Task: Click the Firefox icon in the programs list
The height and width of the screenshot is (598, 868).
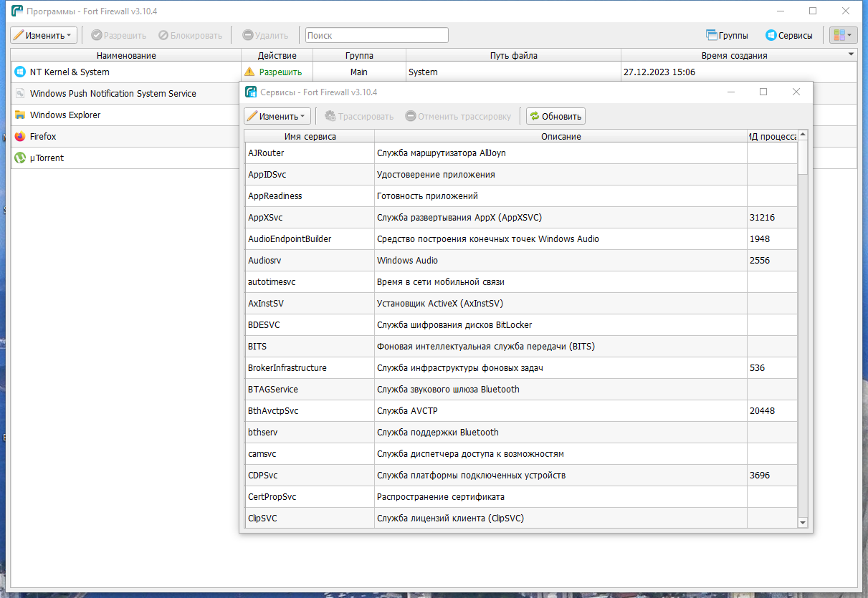Action: 20,136
